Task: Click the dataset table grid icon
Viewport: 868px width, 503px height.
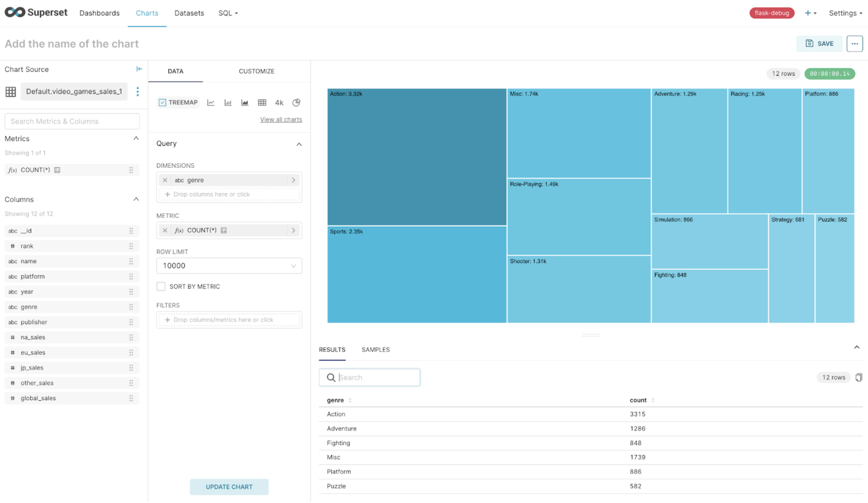Action: pos(11,92)
